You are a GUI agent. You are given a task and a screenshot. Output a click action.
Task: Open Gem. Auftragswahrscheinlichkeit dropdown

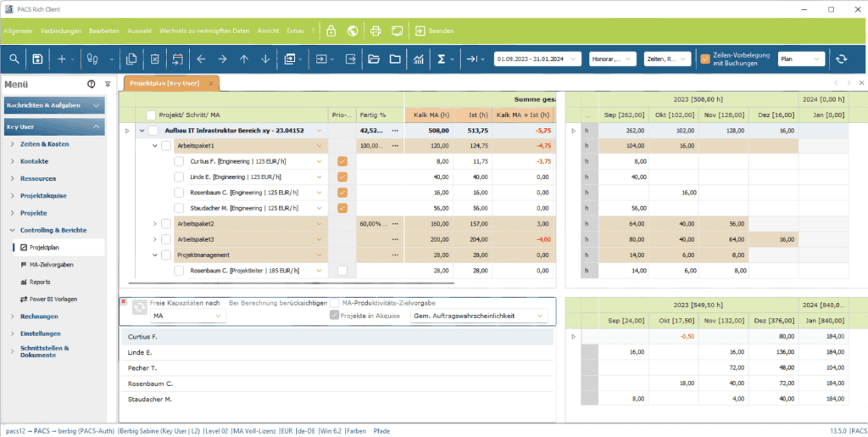coord(479,316)
